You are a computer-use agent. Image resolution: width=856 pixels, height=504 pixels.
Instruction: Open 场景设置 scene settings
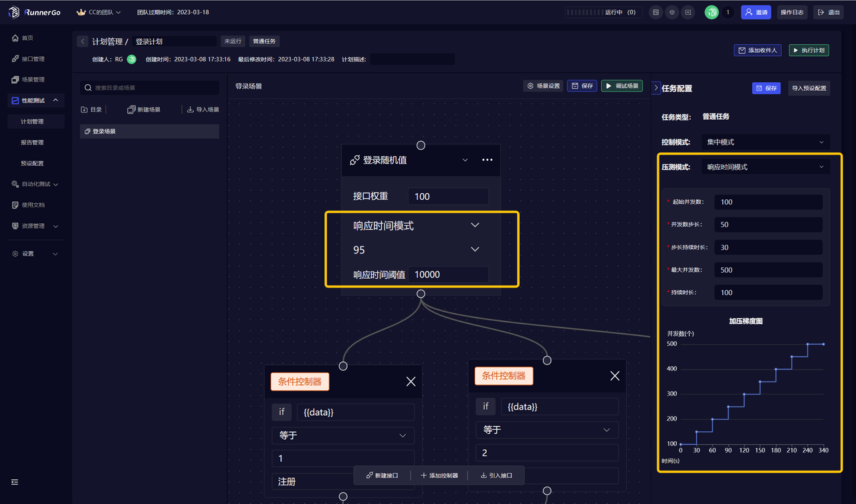pos(543,86)
